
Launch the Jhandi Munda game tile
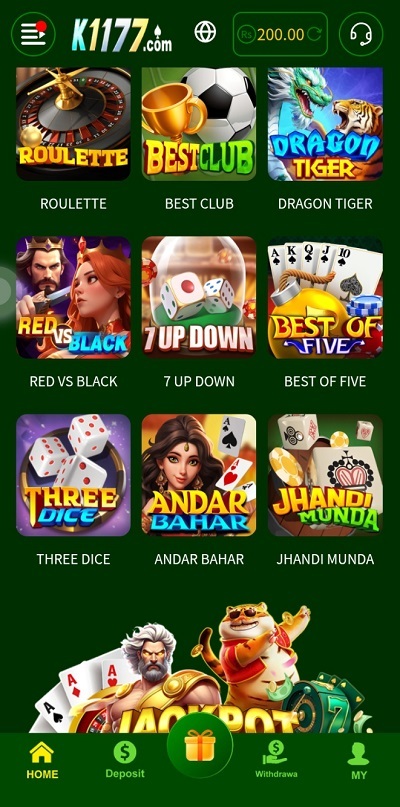[x=325, y=475]
